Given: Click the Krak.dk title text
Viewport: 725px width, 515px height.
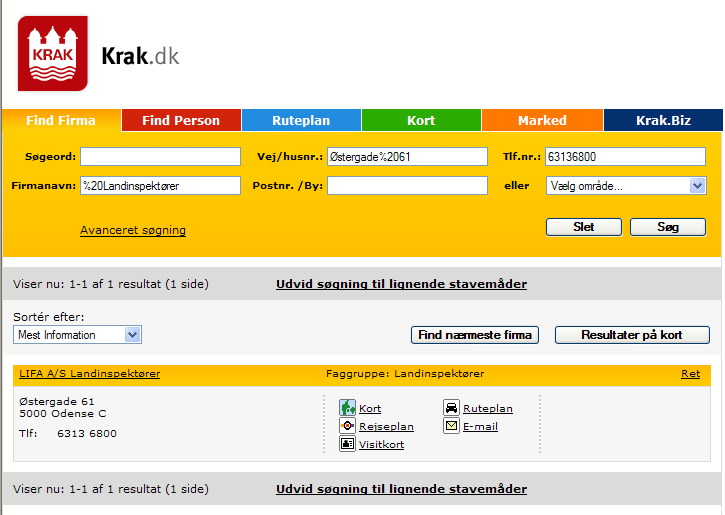Looking at the screenshot, I should tap(140, 56).
